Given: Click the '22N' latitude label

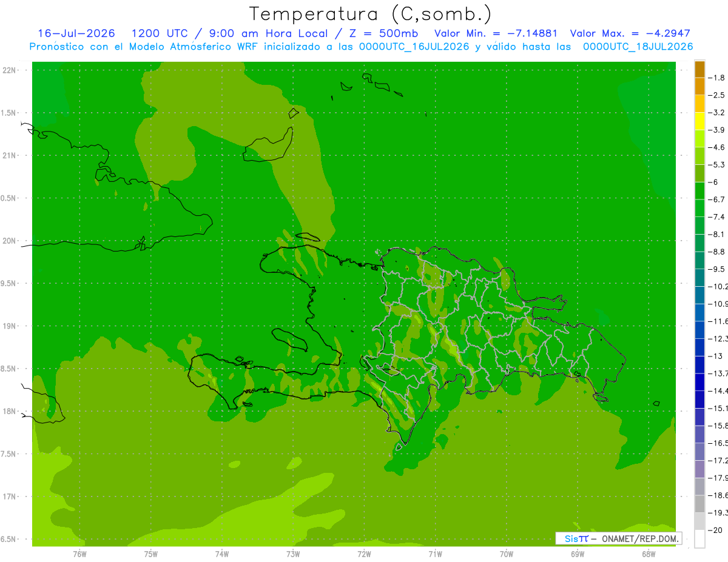Looking at the screenshot, I should tap(9, 70).
